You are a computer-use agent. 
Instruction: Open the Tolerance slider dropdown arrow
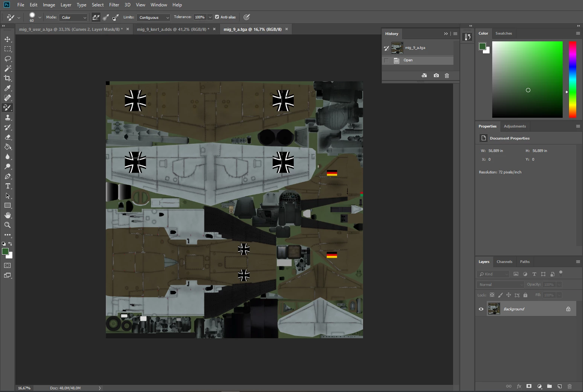[x=210, y=17]
